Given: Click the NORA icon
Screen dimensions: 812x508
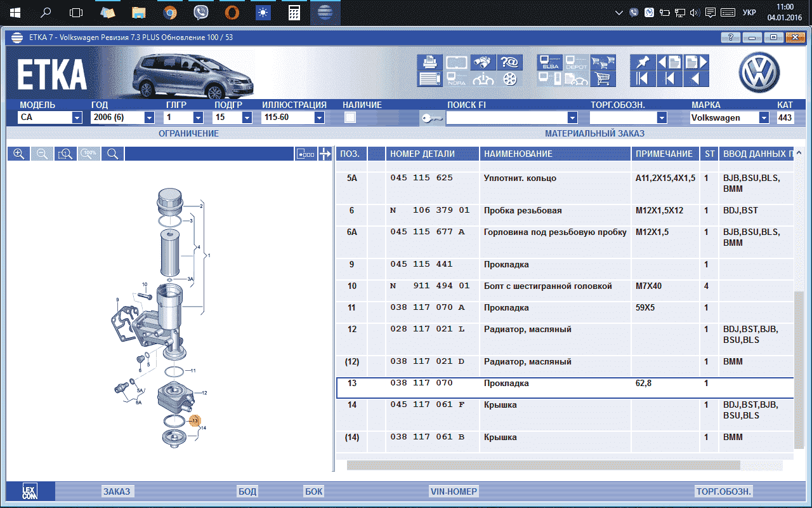Looking at the screenshot, I should 456,79.
